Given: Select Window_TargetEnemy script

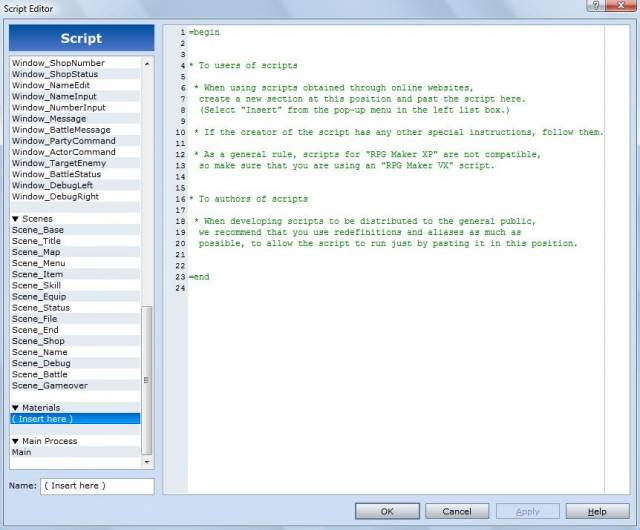Looking at the screenshot, I should point(76,163).
